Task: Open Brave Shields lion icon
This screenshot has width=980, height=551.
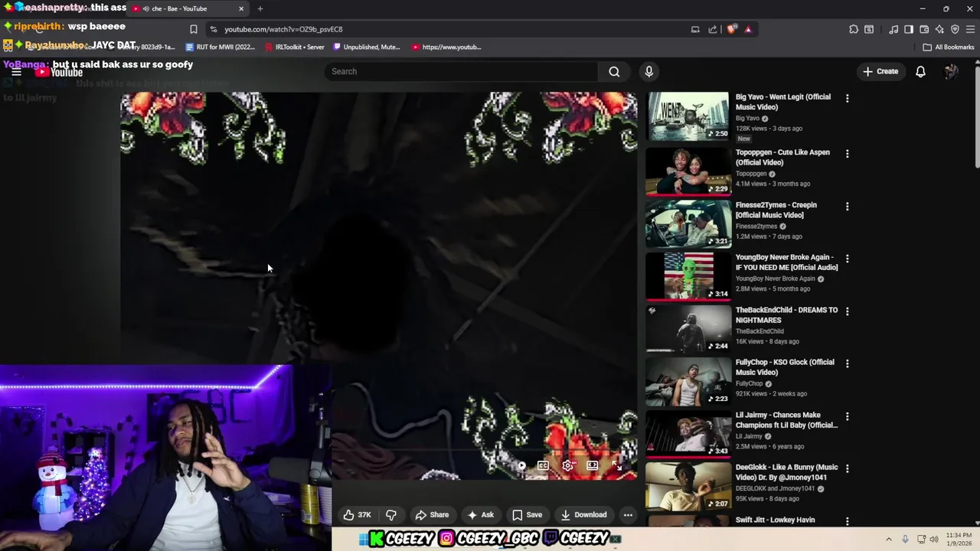Action: 732,29
